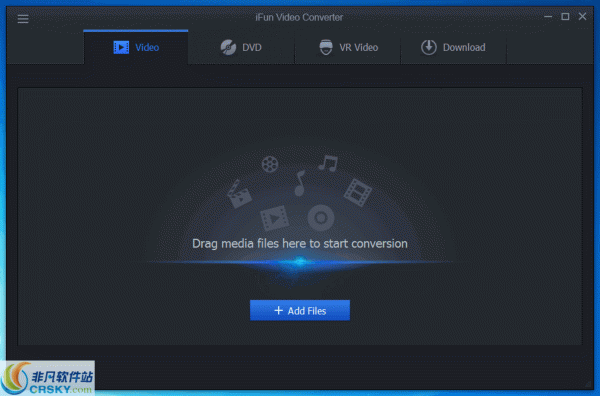Viewport: 600px width, 396px height.
Task: Click the Add Files button
Action: click(300, 310)
